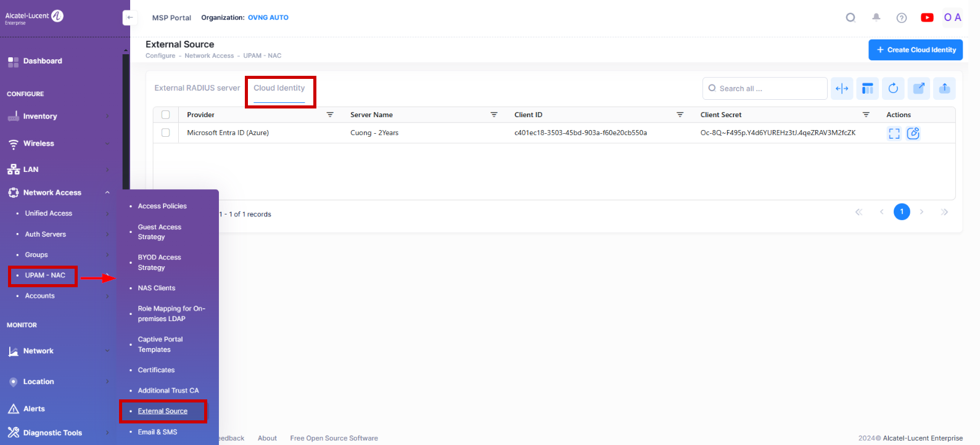Toggle the select-all header checkbox
Screen dimensions: 980x445
coord(165,115)
